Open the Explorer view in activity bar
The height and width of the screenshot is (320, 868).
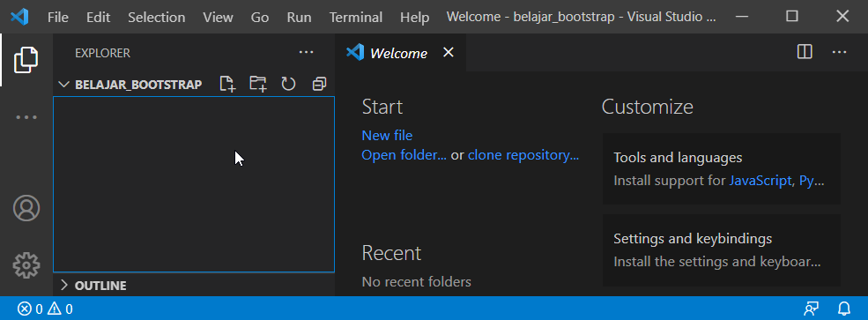[x=26, y=60]
